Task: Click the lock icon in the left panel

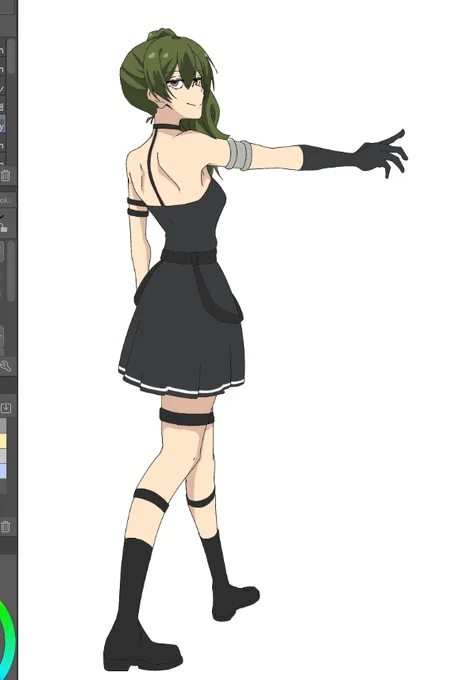Action: (x=3, y=227)
